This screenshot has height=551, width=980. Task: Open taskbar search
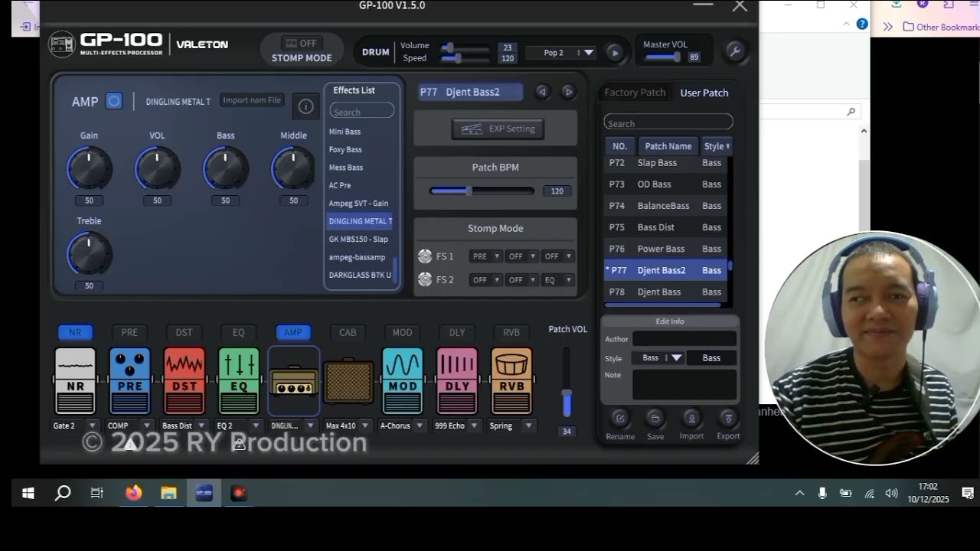63,494
